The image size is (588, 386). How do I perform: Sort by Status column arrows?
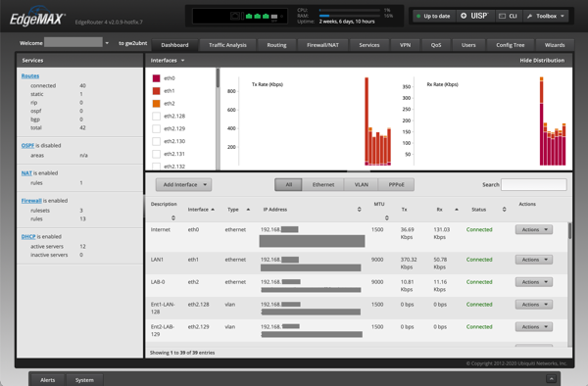click(505, 210)
